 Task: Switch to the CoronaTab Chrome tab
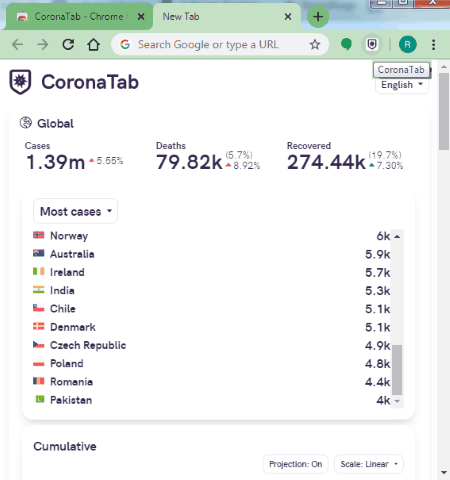point(79,17)
